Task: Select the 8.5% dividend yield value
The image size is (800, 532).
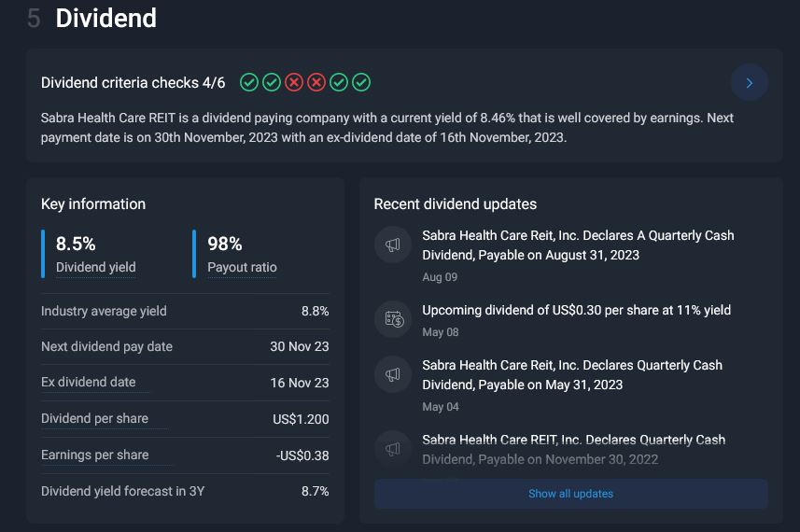Action: 76,244
